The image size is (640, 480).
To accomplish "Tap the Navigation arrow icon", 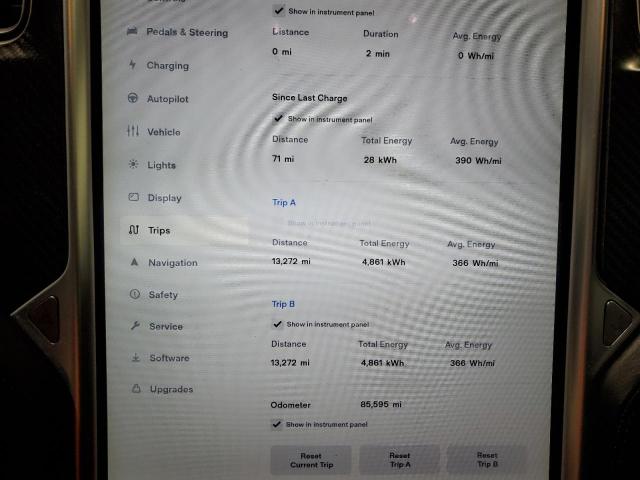I will click(x=134, y=263).
